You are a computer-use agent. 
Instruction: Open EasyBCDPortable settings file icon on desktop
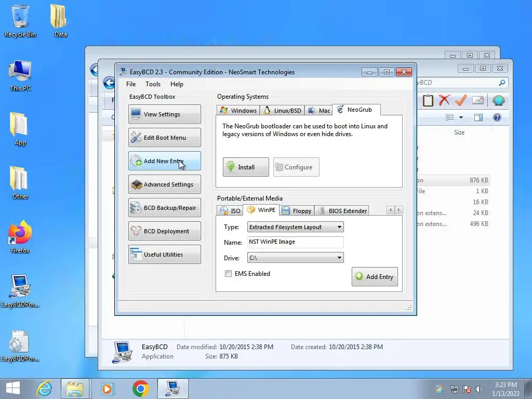click(x=20, y=345)
